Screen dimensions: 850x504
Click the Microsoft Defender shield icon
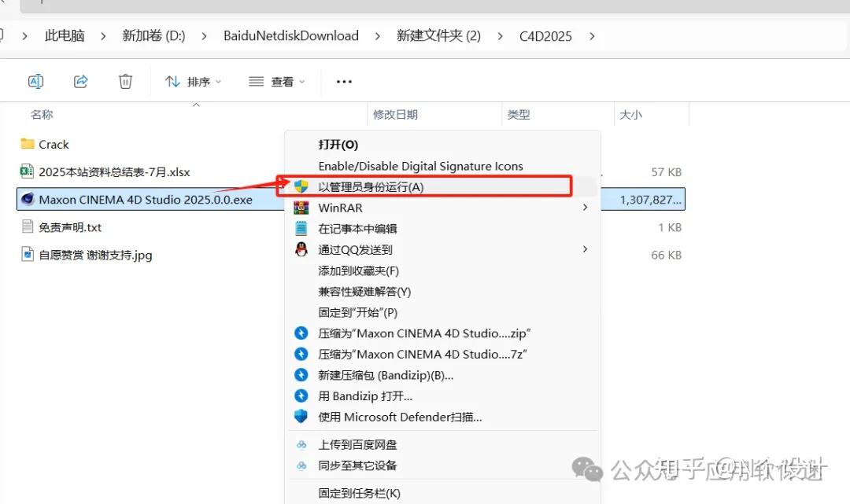pyautogui.click(x=301, y=416)
